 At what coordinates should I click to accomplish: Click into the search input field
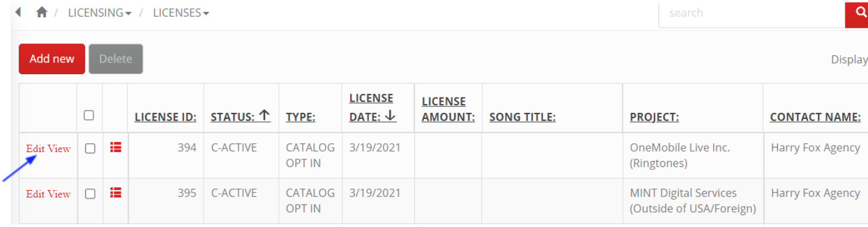click(x=752, y=13)
